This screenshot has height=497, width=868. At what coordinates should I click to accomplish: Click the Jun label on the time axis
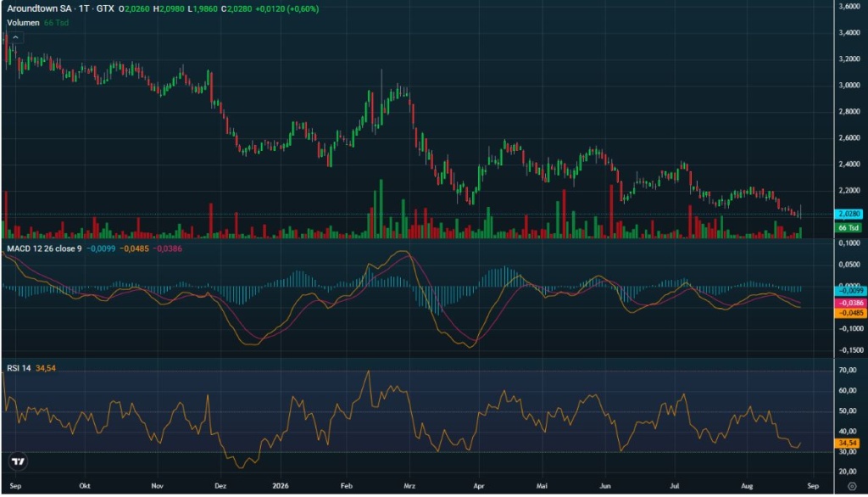point(605,486)
